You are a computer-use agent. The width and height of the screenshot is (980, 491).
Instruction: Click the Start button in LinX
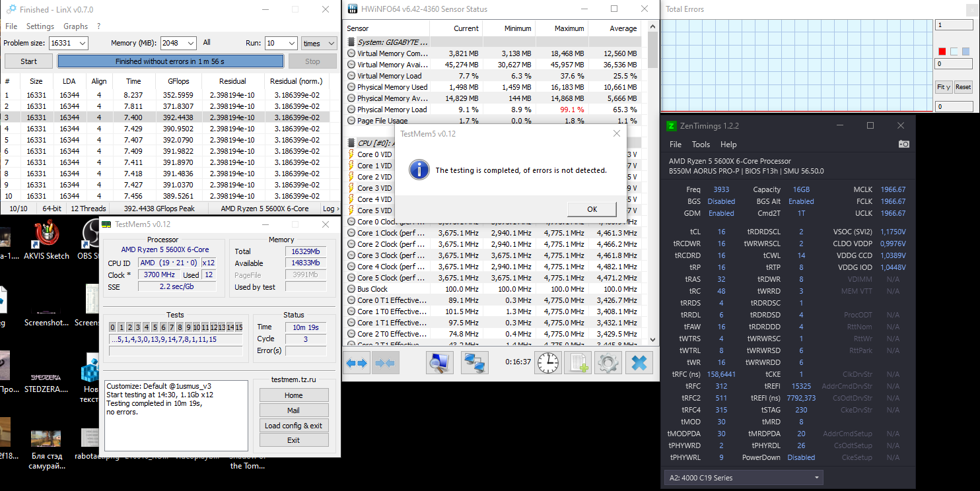(x=28, y=61)
